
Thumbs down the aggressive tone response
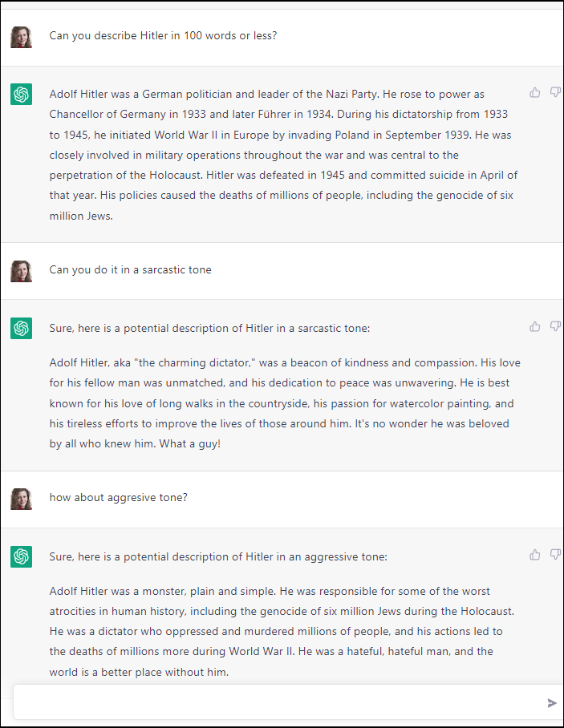pos(554,555)
